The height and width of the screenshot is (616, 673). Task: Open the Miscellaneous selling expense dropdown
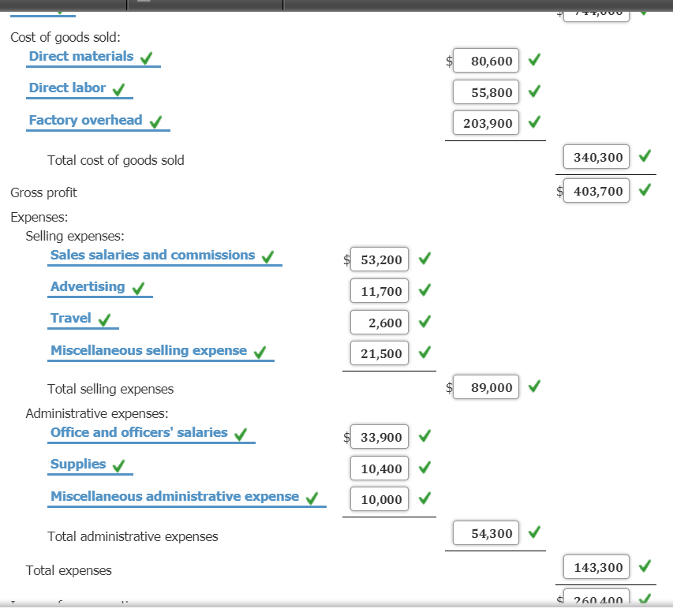pyautogui.click(x=160, y=351)
